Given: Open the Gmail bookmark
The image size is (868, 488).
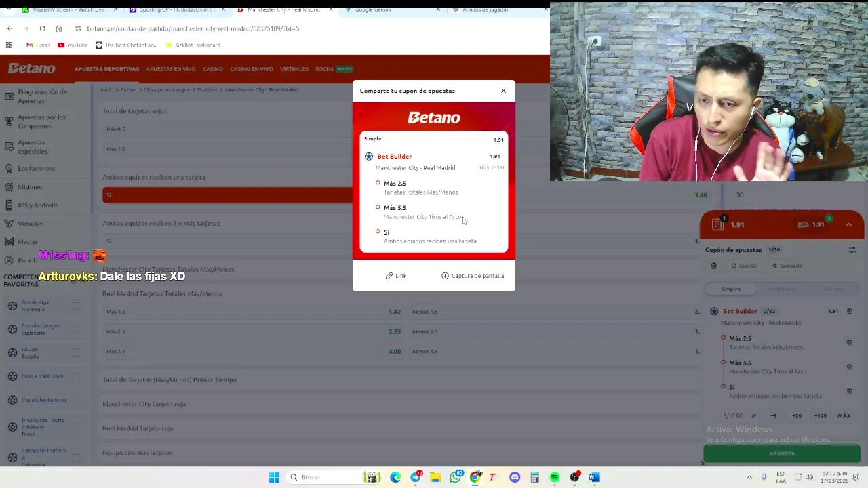Looking at the screenshot, I should [x=38, y=45].
